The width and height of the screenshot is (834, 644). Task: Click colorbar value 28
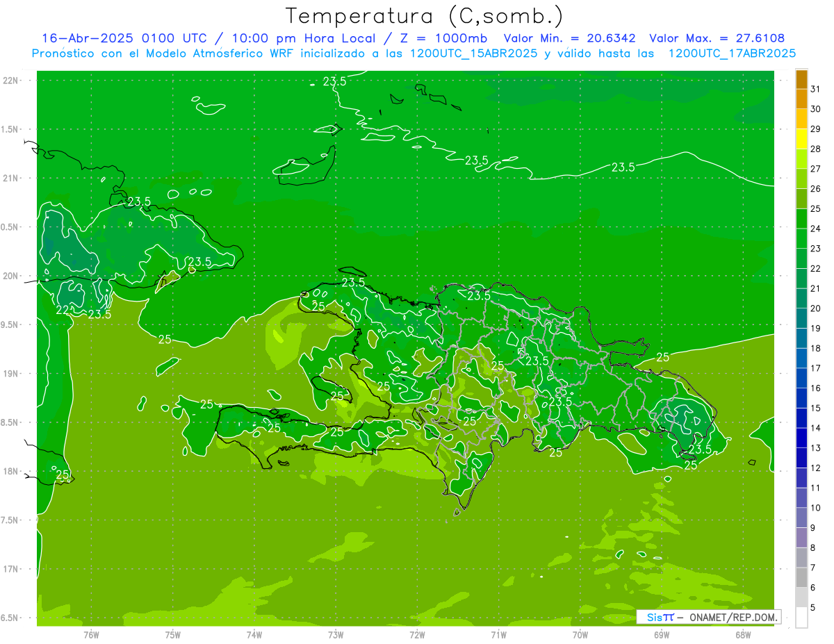[816, 149]
